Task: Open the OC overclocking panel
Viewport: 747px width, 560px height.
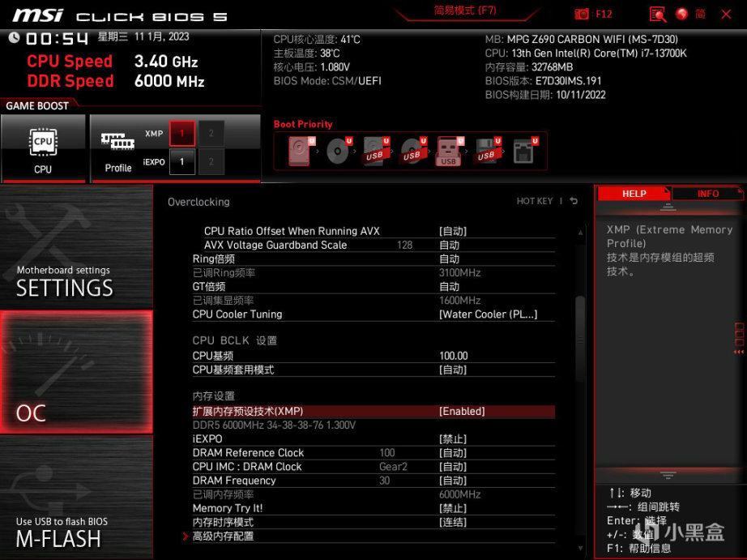Action: [x=76, y=372]
